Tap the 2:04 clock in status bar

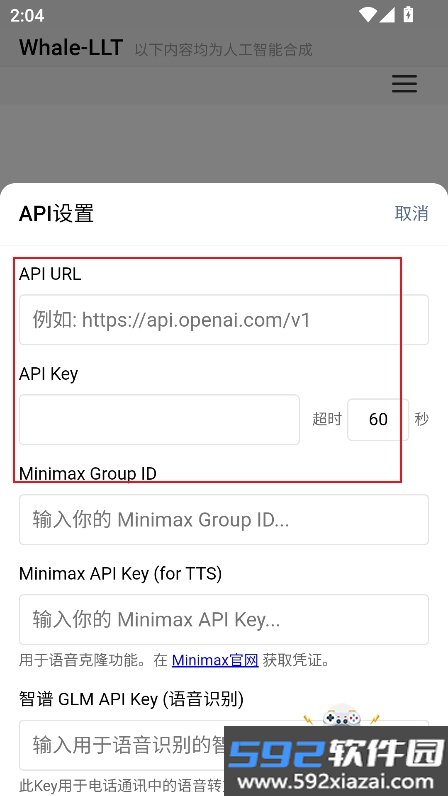pyautogui.click(x=27, y=15)
